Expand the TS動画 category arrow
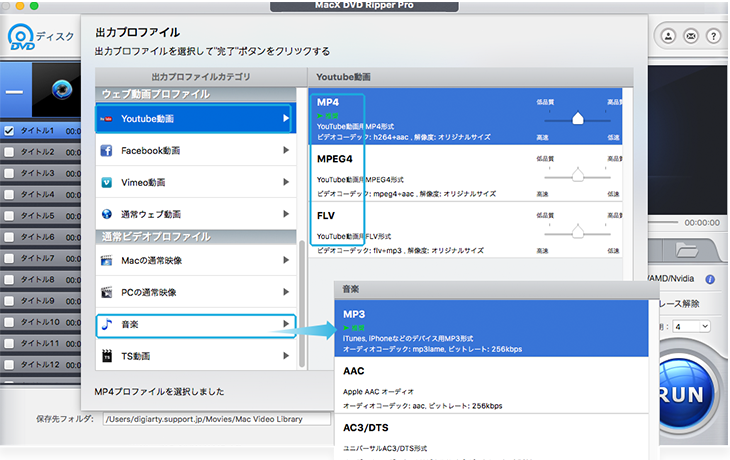 tap(287, 356)
